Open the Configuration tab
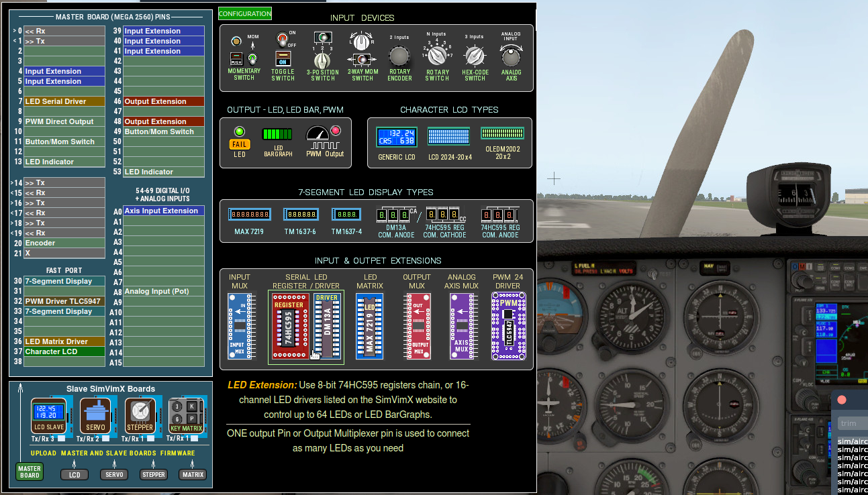 pyautogui.click(x=245, y=13)
